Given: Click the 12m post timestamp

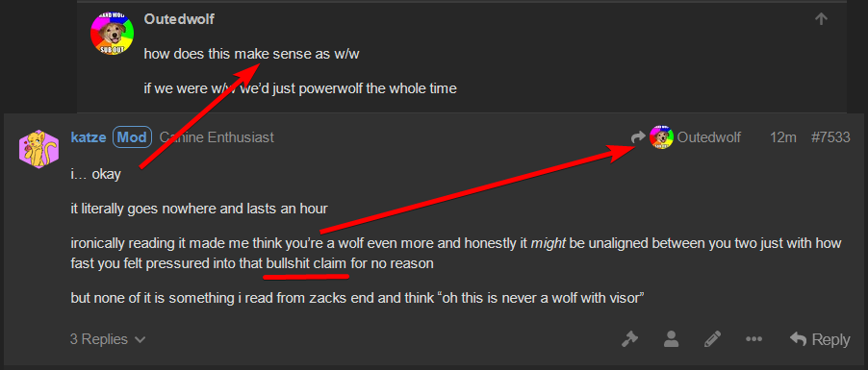Looking at the screenshot, I should pyautogui.click(x=782, y=137).
